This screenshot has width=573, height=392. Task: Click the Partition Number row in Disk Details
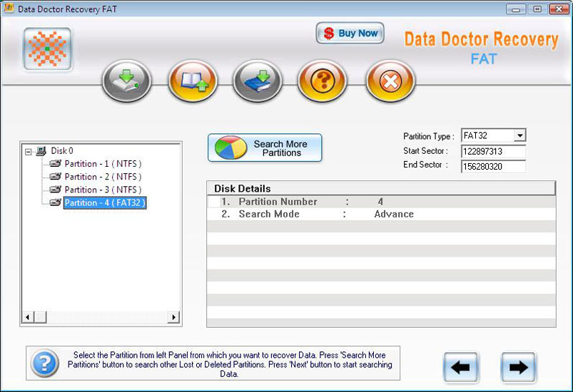(381, 202)
